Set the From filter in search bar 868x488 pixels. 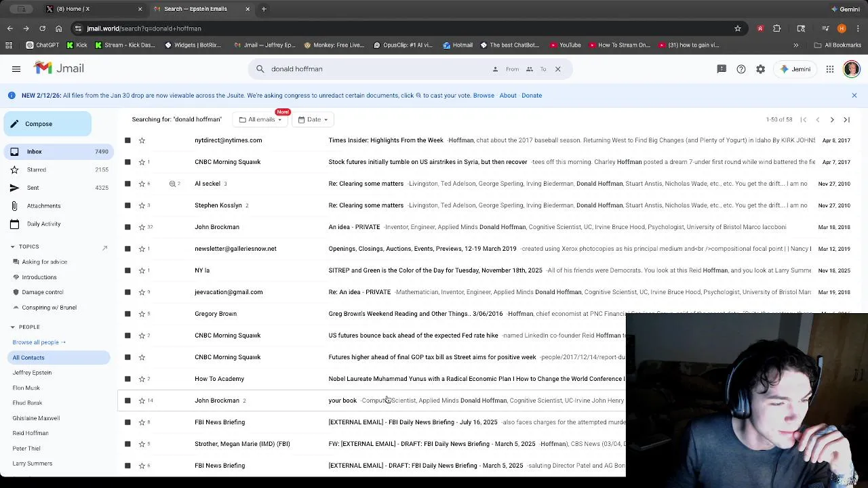click(x=506, y=69)
